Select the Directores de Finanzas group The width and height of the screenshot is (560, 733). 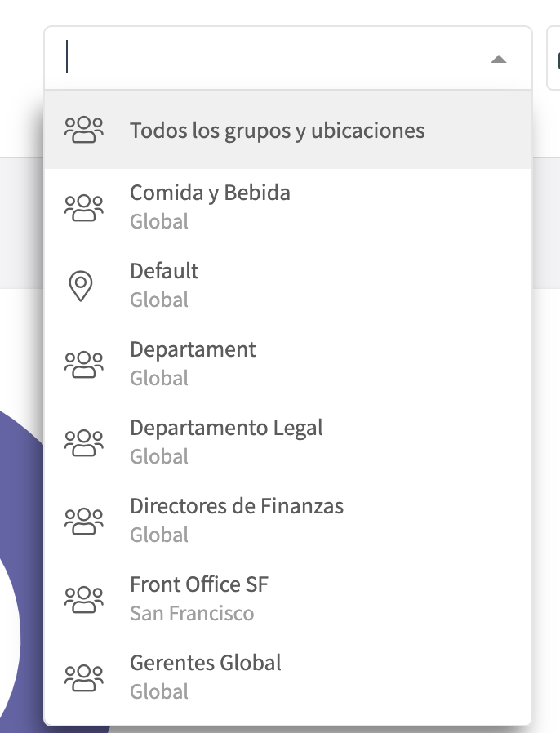[x=237, y=507]
